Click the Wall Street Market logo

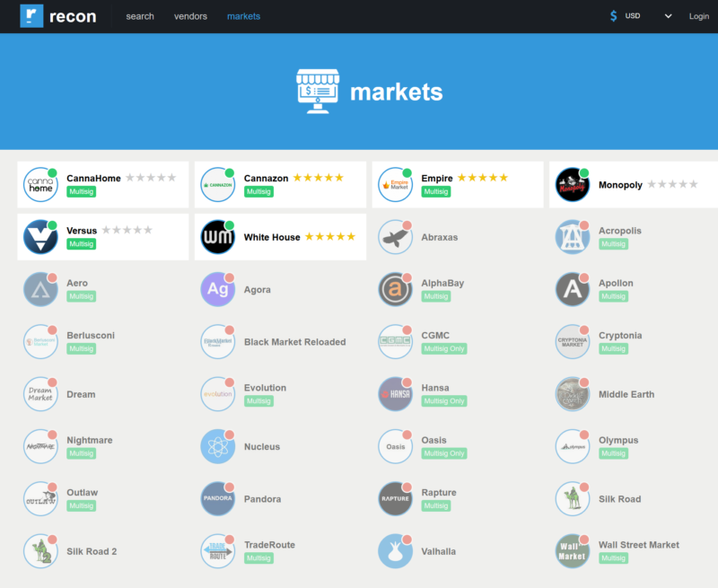pos(573,551)
